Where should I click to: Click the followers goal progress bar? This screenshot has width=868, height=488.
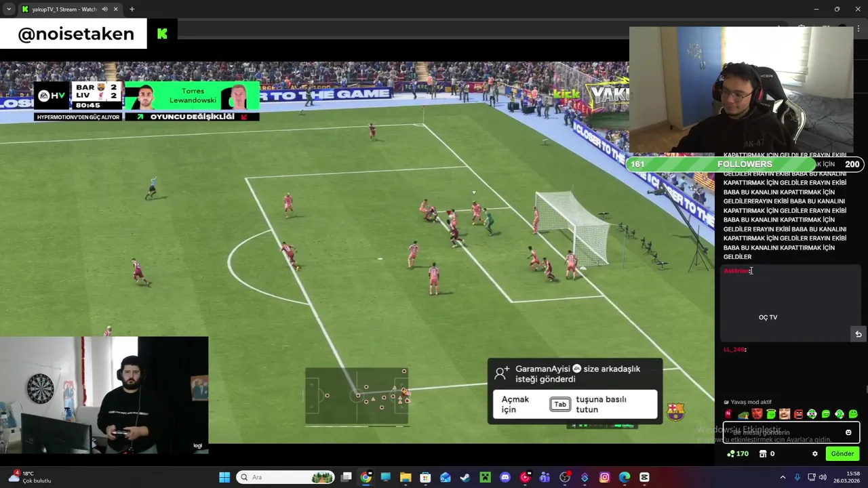click(x=745, y=164)
